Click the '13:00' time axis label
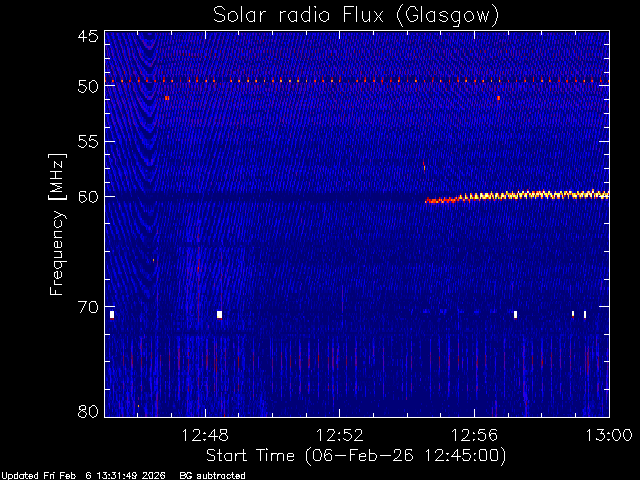Image resolution: width=640 pixels, height=480 pixels. pyautogui.click(x=609, y=435)
